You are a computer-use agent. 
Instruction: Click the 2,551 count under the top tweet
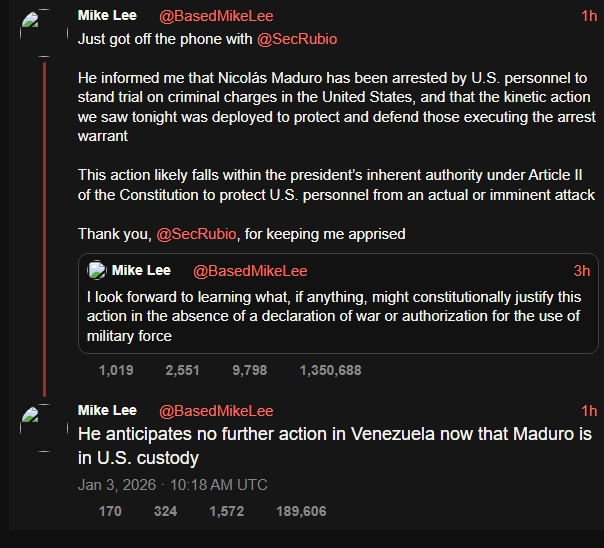182,370
